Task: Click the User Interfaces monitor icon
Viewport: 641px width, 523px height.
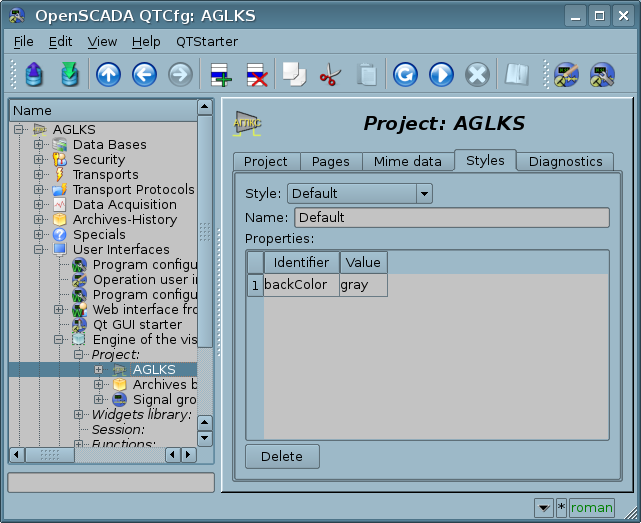Action: click(60, 249)
